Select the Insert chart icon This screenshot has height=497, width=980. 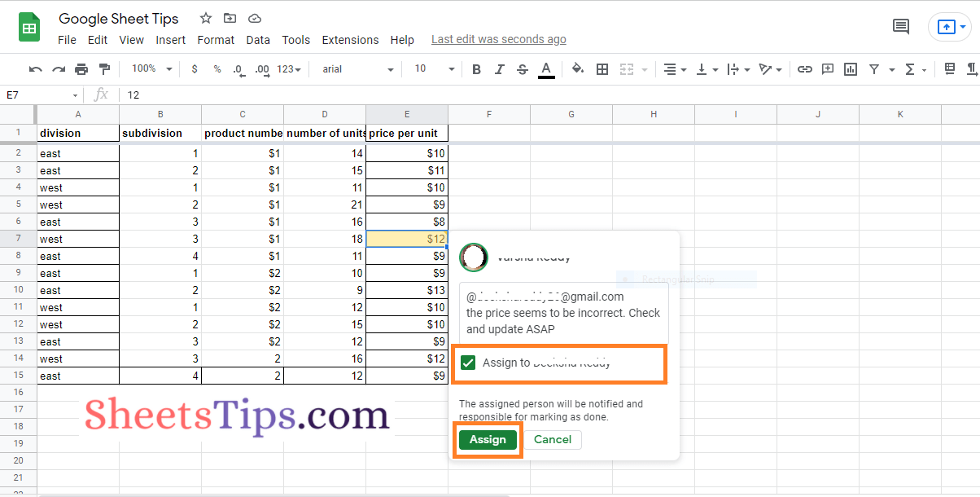tap(851, 68)
